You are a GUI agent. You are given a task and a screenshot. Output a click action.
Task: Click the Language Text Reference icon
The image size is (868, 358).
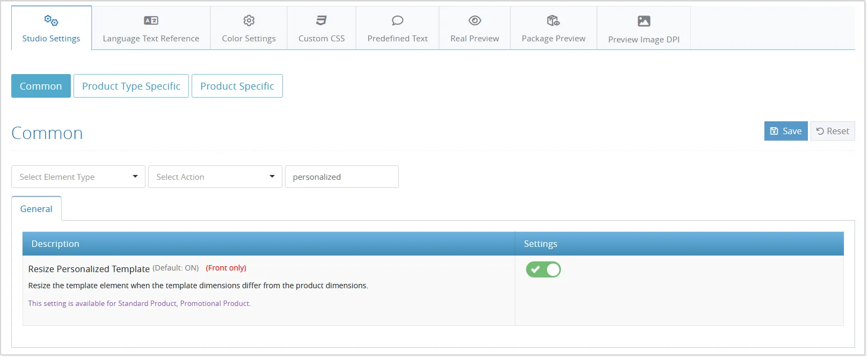[x=151, y=20]
